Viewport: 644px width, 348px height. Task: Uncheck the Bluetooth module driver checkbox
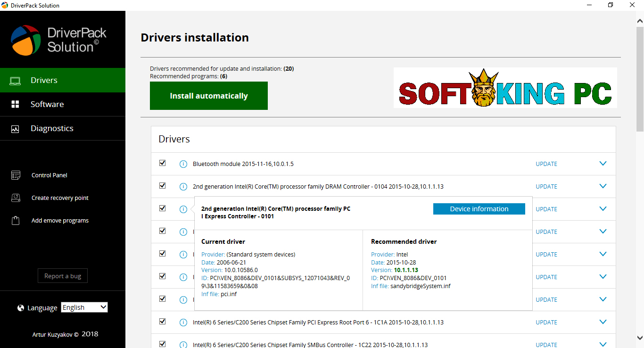point(163,163)
